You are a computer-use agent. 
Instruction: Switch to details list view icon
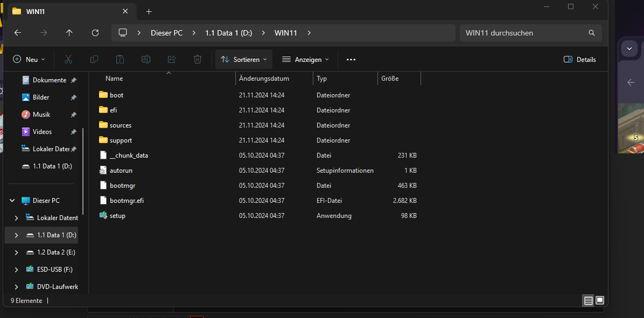[588, 301]
